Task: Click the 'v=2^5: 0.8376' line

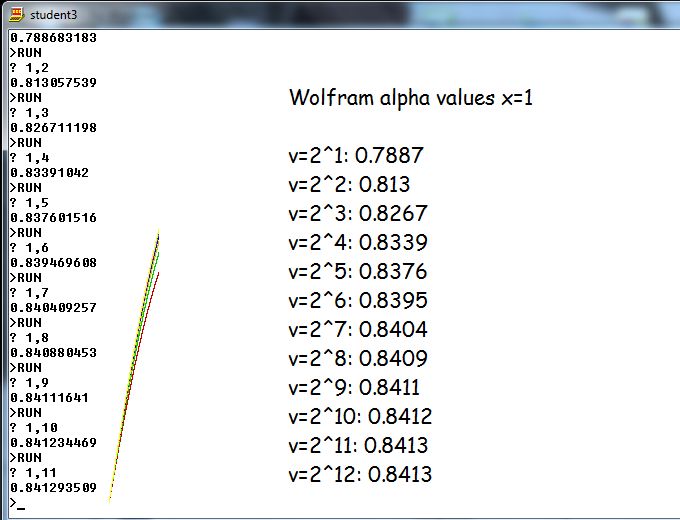Action: pos(358,272)
